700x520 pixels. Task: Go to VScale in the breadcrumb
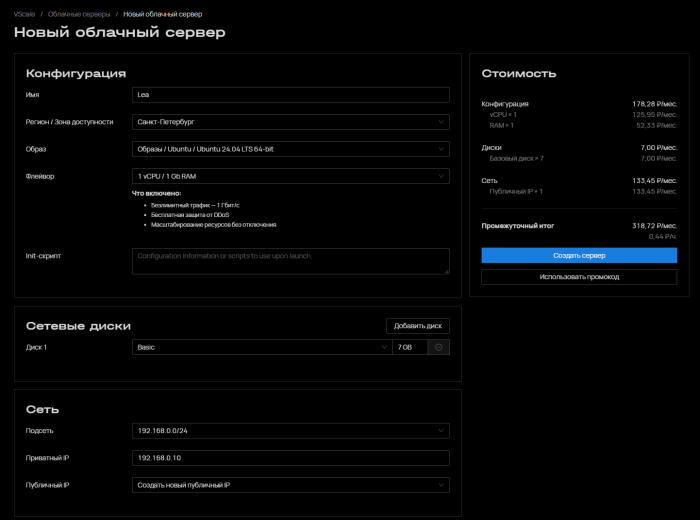point(24,14)
